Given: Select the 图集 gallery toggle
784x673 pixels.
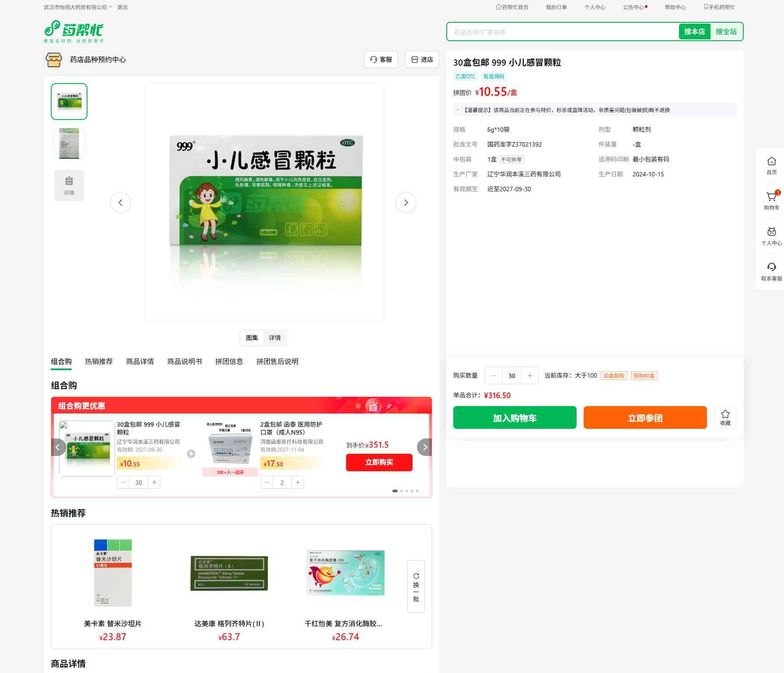Looking at the screenshot, I should pos(252,338).
